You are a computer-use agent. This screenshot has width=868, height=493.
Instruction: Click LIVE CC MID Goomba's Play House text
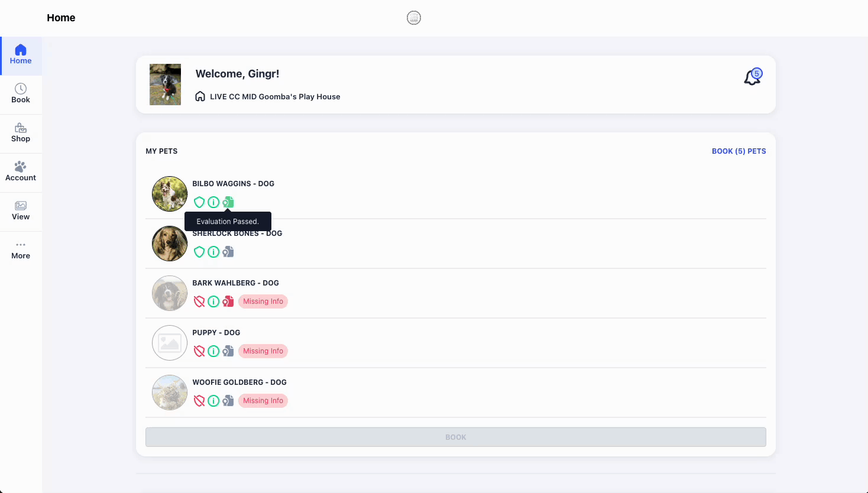pos(275,97)
